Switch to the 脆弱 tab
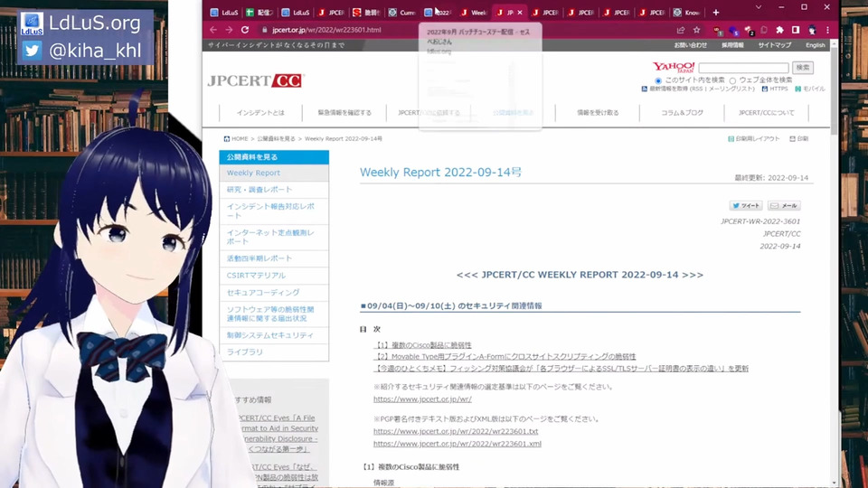The width and height of the screenshot is (868, 488). (x=366, y=12)
